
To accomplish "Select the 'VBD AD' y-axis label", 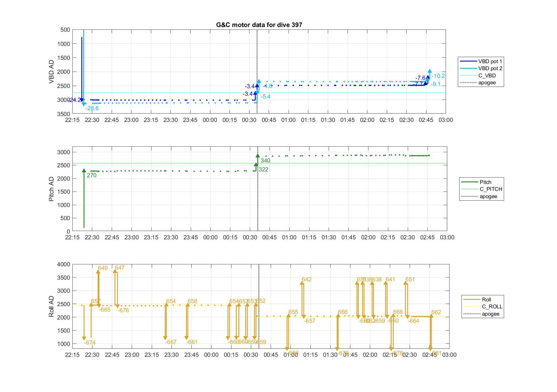I will 51,72.
